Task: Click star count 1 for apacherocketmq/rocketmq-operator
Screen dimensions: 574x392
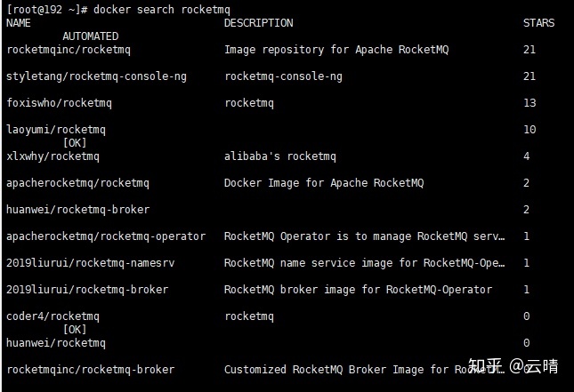Action: pos(527,236)
